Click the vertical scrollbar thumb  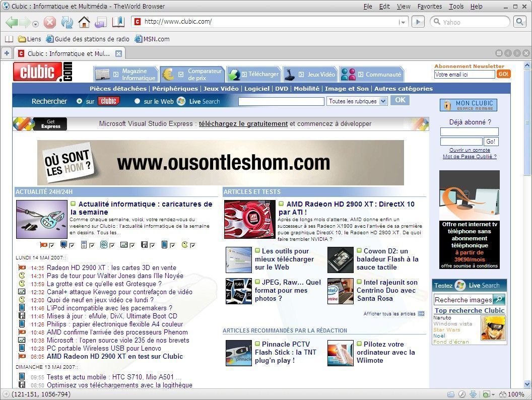coord(527,122)
